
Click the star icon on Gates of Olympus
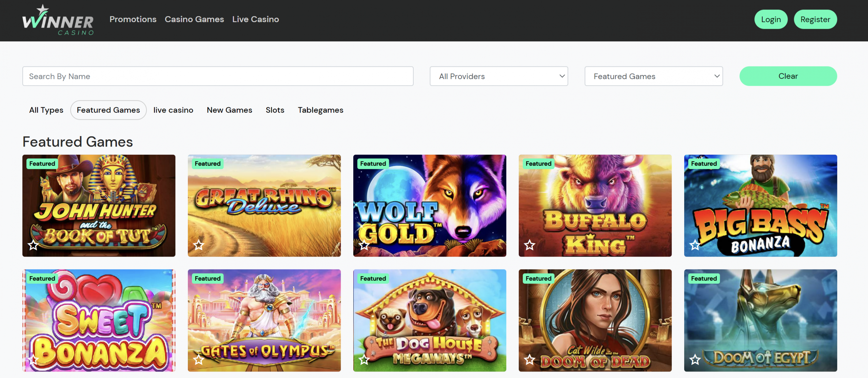(199, 360)
